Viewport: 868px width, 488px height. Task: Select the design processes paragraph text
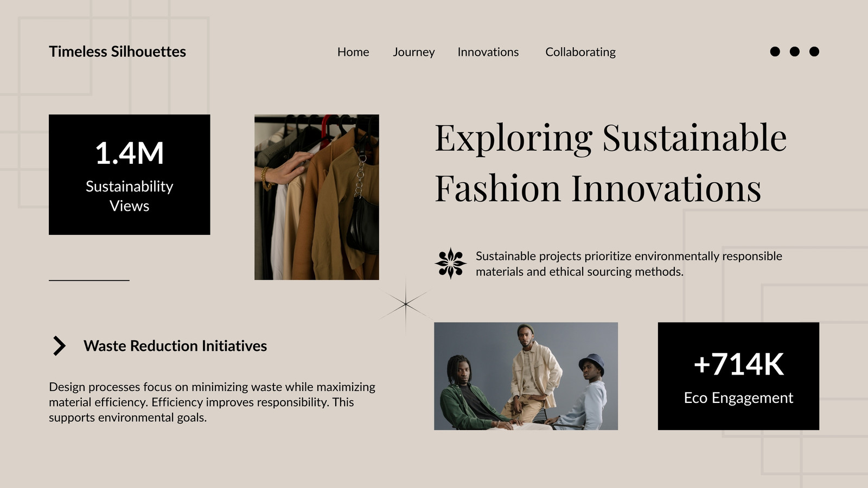[x=212, y=402]
